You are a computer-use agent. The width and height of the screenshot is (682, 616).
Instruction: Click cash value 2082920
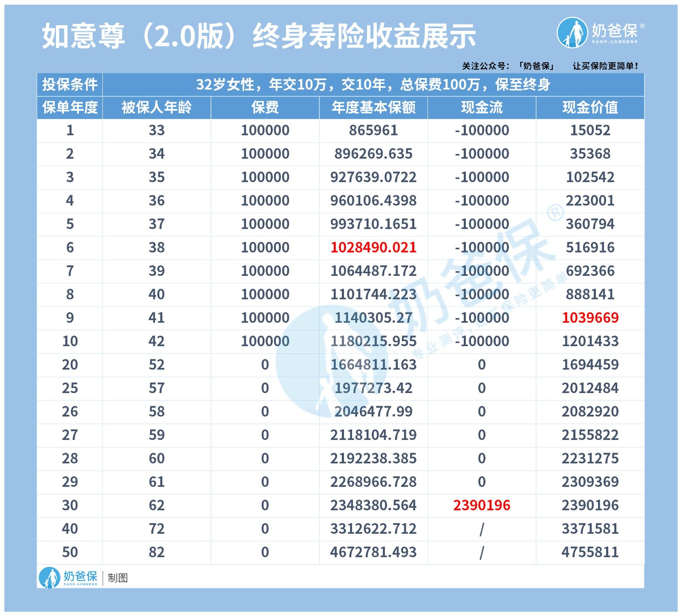tap(590, 412)
